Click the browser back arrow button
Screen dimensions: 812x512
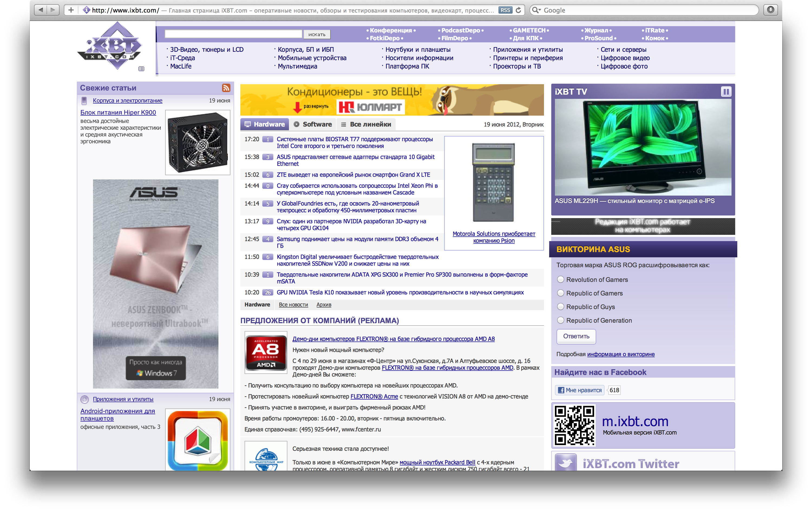(x=41, y=10)
